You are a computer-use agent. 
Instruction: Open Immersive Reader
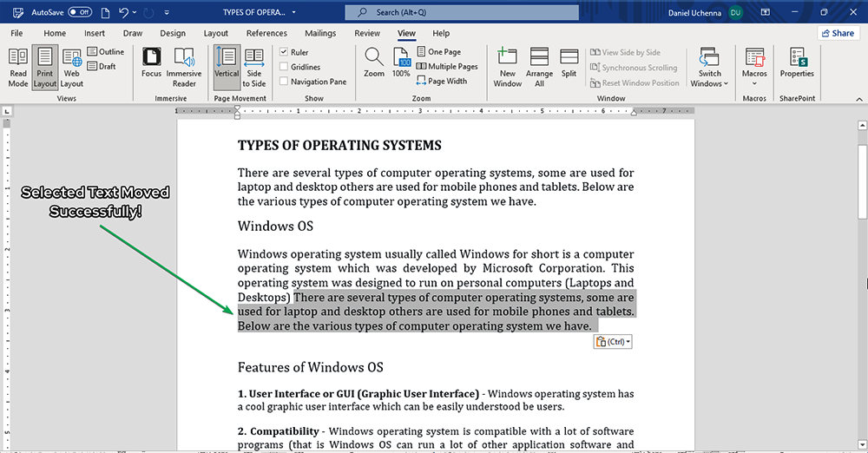(184, 67)
